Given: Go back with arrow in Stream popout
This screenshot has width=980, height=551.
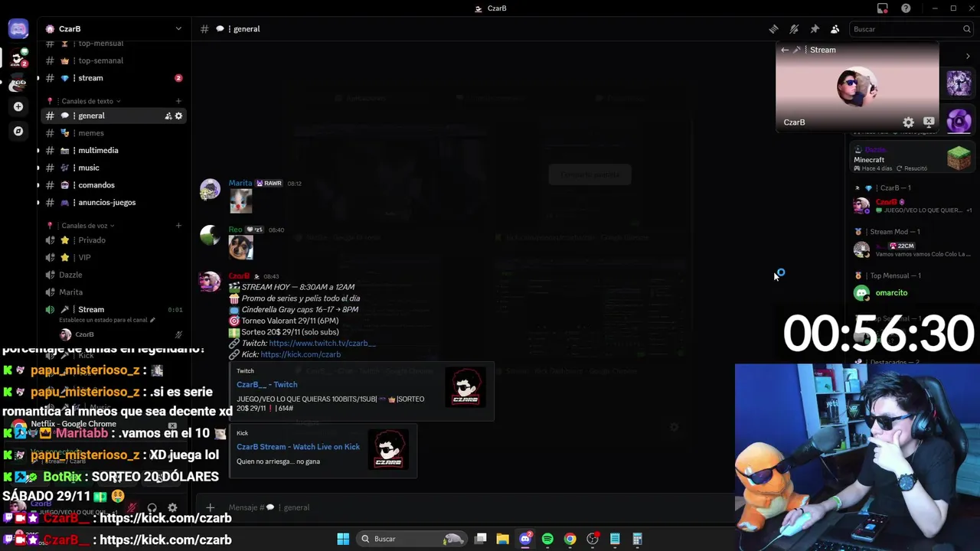Looking at the screenshot, I should [x=785, y=50].
